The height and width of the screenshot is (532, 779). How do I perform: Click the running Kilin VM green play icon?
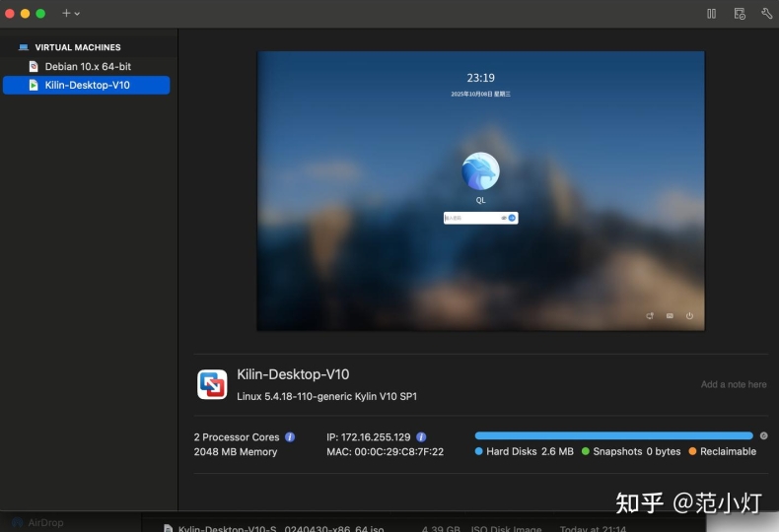[34, 85]
